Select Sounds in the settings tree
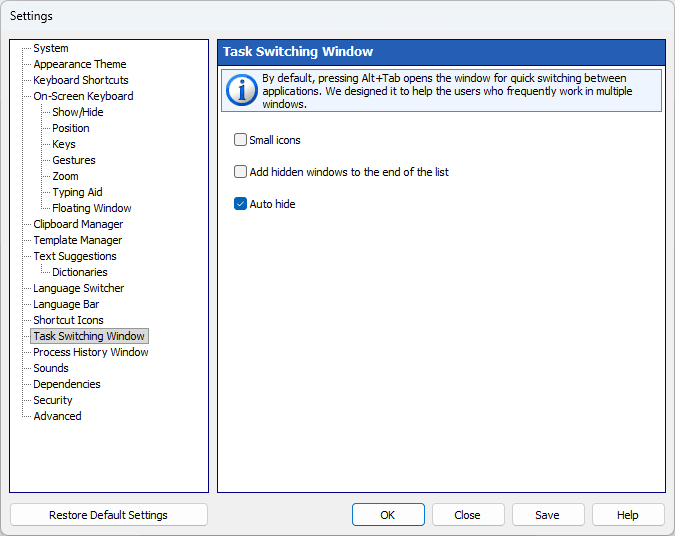Screen dimensions: 675x536 click(x=51, y=368)
